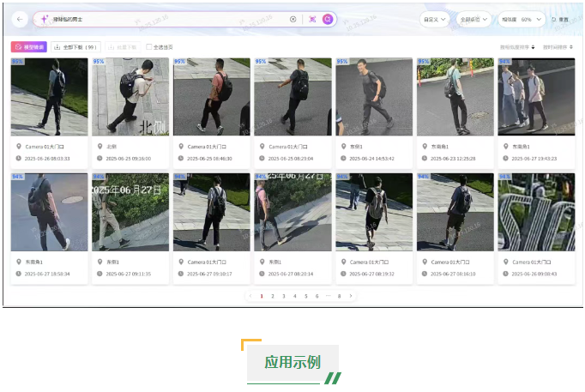Open thumbnail dated 2025-06-27 19:43:23

536,97
